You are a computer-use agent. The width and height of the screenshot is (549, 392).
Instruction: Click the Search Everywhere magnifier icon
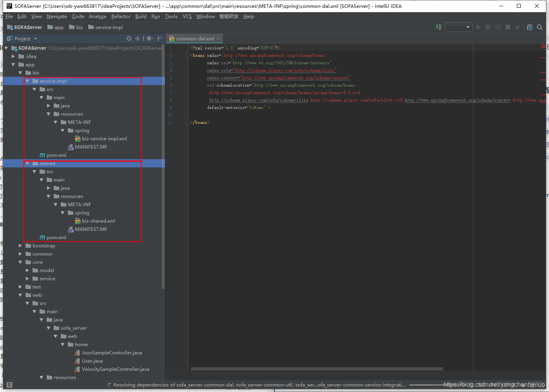540,27
